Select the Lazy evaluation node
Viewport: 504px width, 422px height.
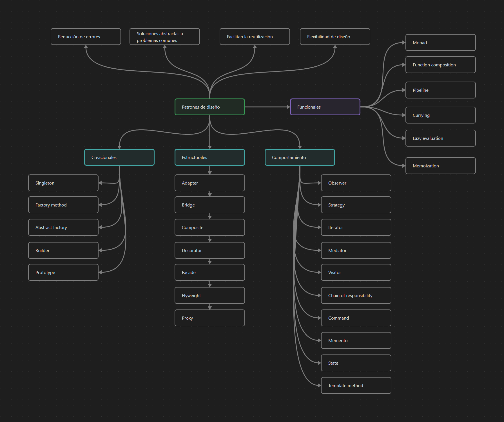(x=441, y=138)
